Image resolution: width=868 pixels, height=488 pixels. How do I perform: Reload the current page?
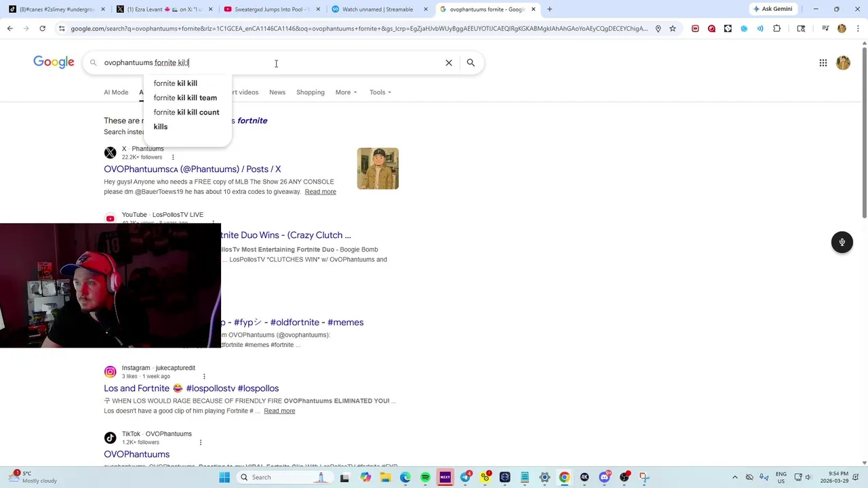tap(42, 28)
